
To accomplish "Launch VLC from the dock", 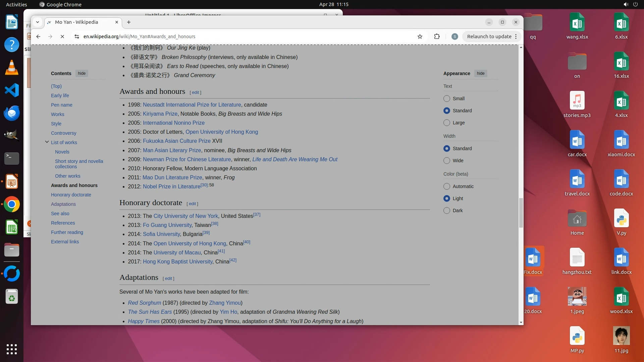I will [x=12, y=67].
